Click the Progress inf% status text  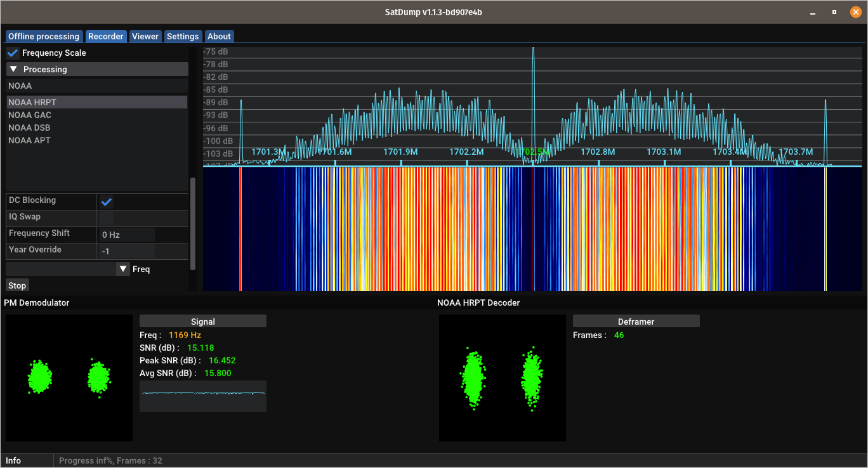[x=110, y=461]
